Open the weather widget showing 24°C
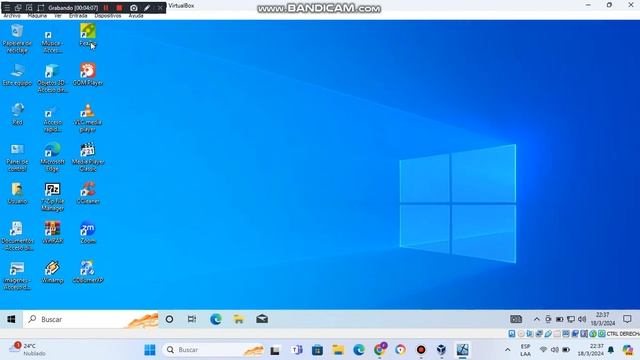The width and height of the screenshot is (640, 360). pyautogui.click(x=28, y=349)
